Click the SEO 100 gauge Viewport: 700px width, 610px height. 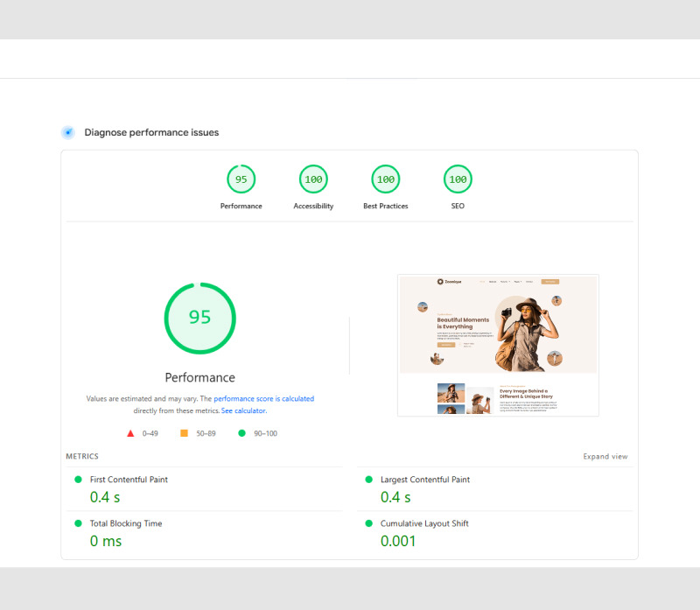point(457,179)
